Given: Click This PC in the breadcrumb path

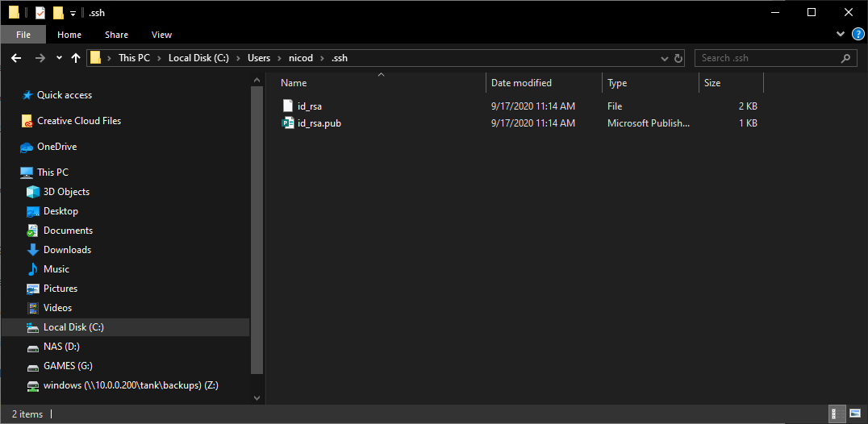Looking at the screenshot, I should click(134, 58).
